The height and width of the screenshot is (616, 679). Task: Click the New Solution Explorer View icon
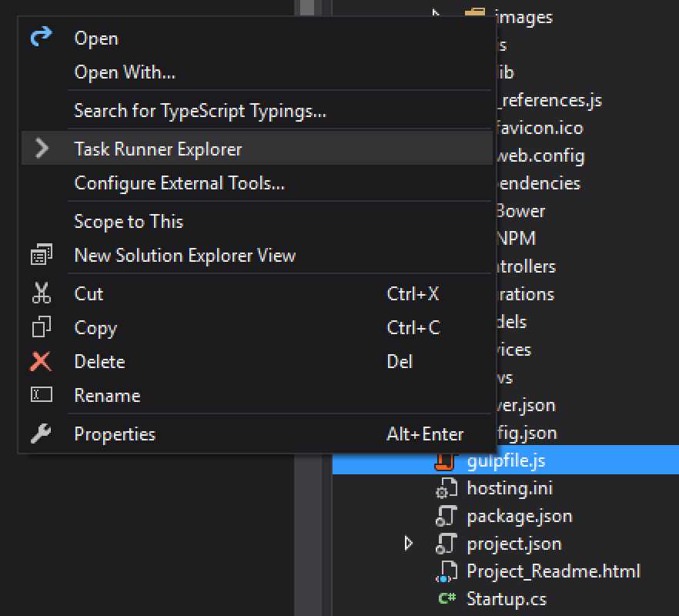point(40,255)
